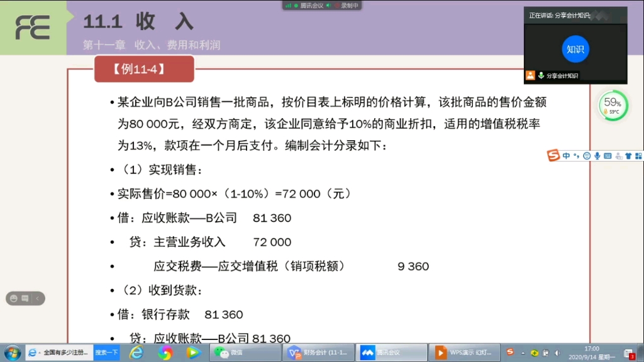
Task: Click the 59% circular battery indicator
Action: click(x=613, y=107)
